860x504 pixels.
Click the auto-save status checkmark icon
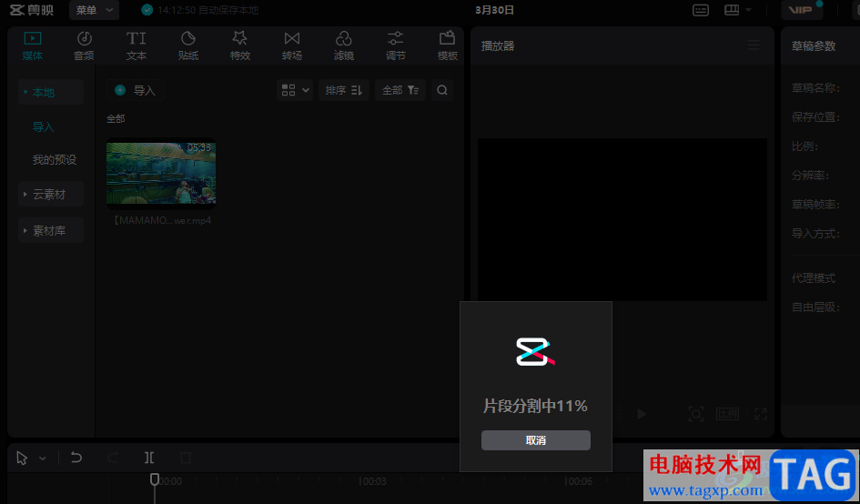147,10
